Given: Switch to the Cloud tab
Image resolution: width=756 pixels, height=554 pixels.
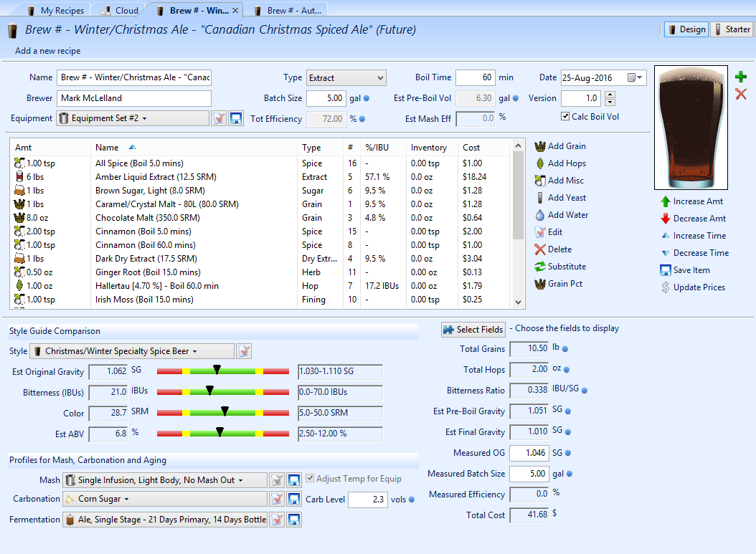Looking at the screenshot, I should click(121, 10).
